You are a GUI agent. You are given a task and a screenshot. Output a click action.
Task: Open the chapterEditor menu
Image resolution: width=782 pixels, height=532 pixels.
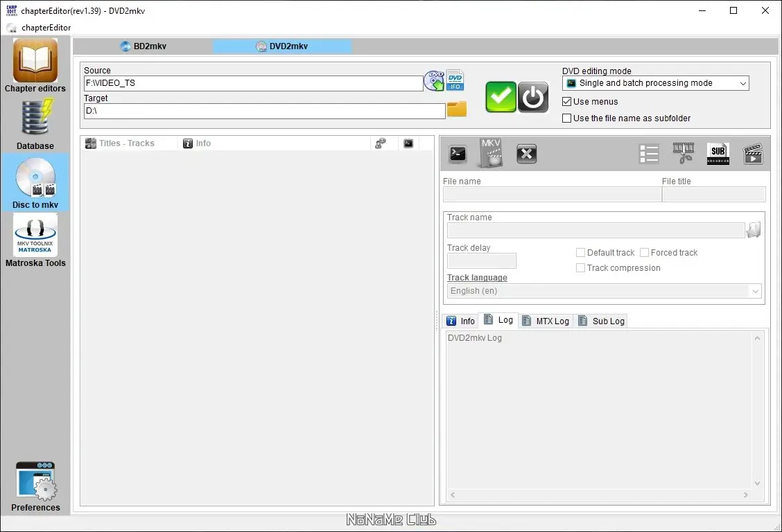46,28
